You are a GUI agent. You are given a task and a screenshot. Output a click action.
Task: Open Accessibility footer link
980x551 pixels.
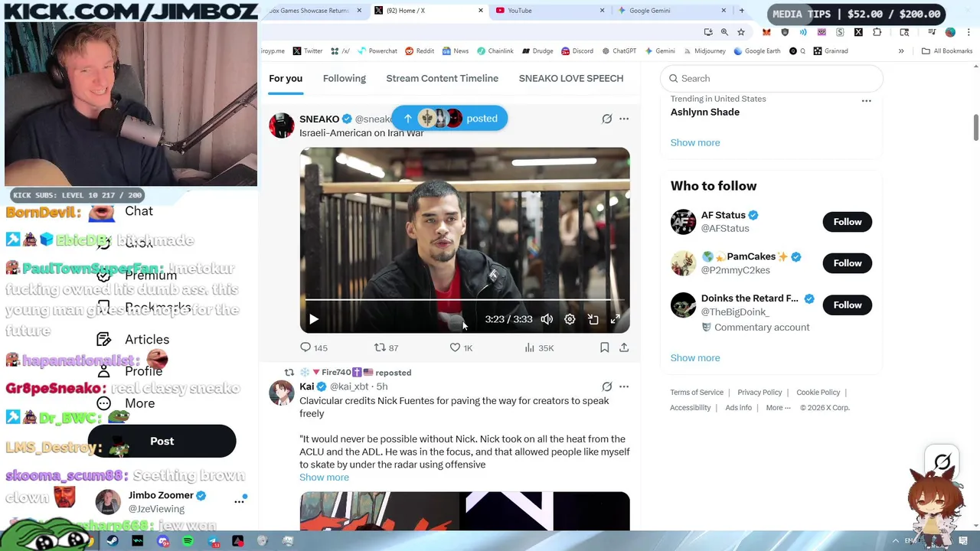click(691, 408)
